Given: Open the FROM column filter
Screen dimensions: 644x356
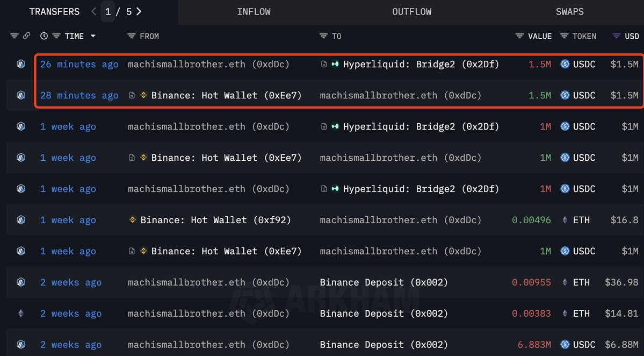Looking at the screenshot, I should [132, 36].
